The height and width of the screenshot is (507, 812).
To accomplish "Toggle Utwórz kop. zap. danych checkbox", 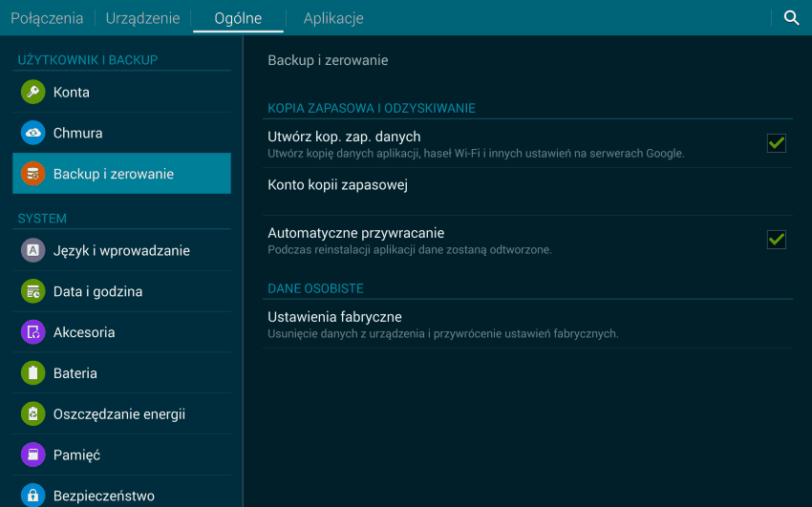I will coord(777,143).
